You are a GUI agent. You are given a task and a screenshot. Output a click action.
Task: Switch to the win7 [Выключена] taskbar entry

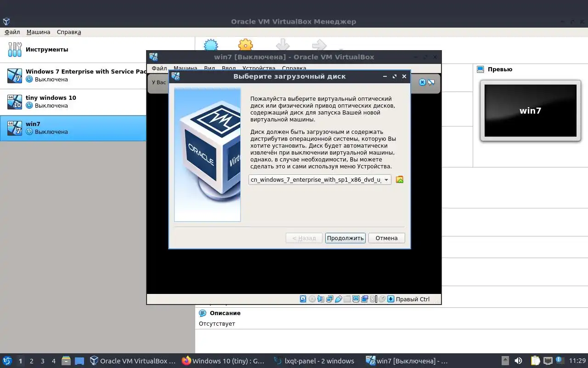tap(408, 361)
